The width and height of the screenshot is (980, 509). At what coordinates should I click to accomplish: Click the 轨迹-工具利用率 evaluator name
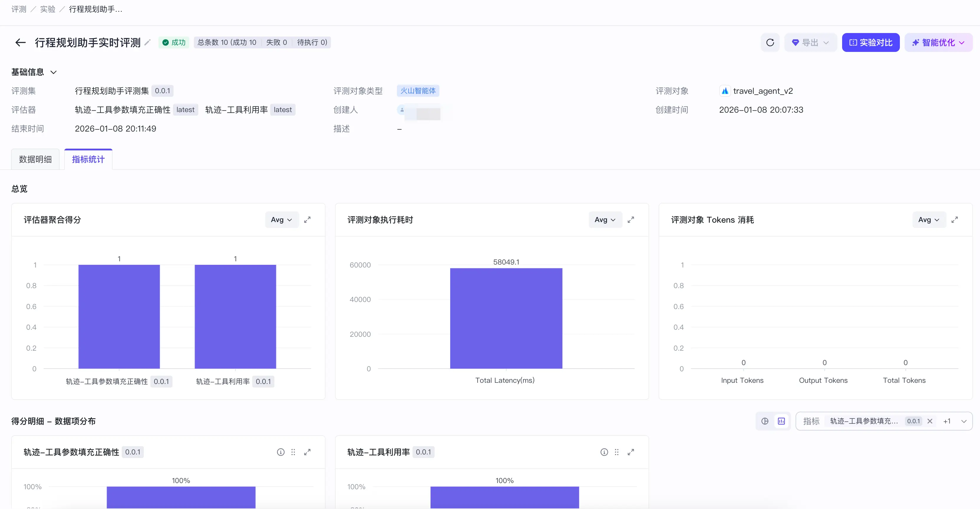pyautogui.click(x=236, y=110)
